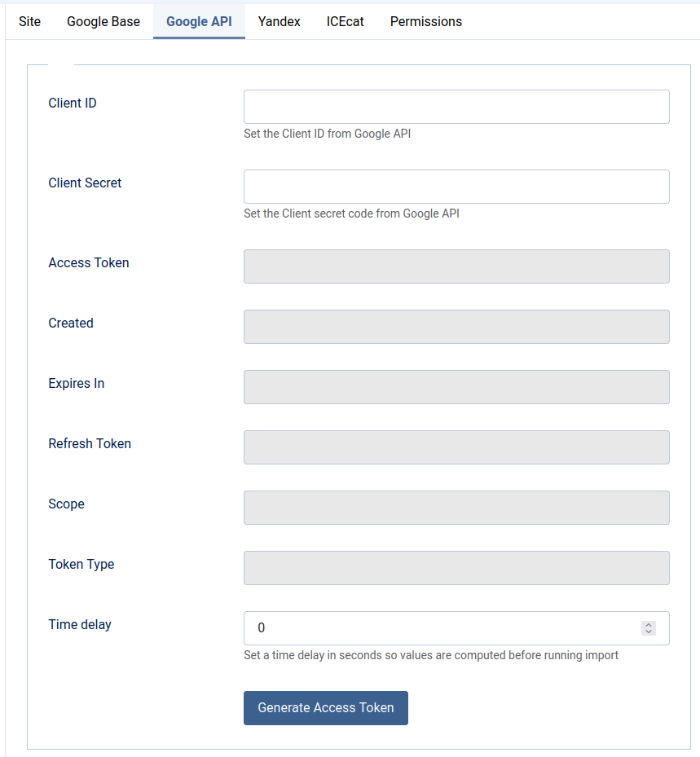The image size is (700, 757).
Task: Click the Token Type field
Action: point(456,567)
